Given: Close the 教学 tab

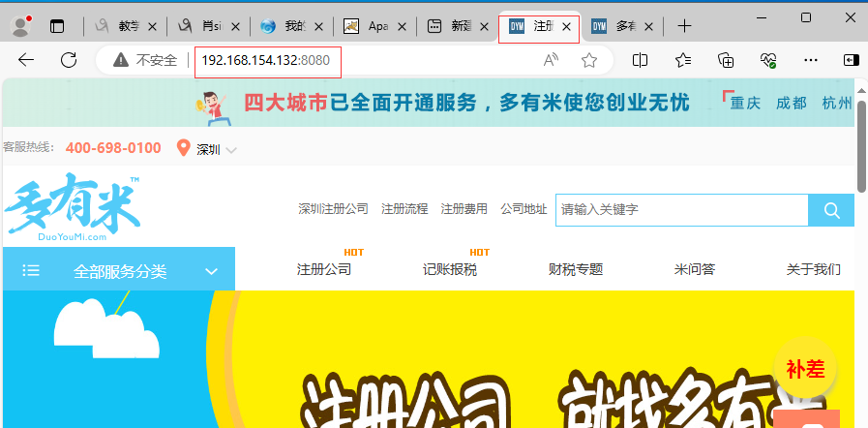Looking at the screenshot, I should click(153, 26).
